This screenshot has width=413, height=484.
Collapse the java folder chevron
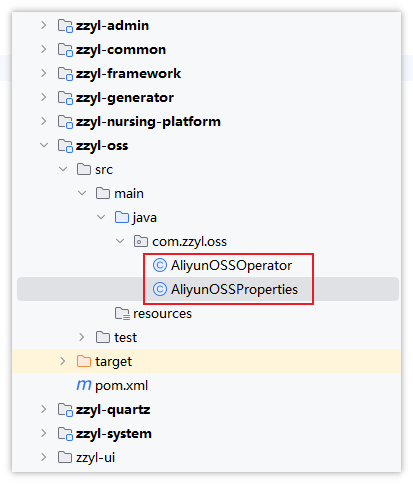[101, 217]
